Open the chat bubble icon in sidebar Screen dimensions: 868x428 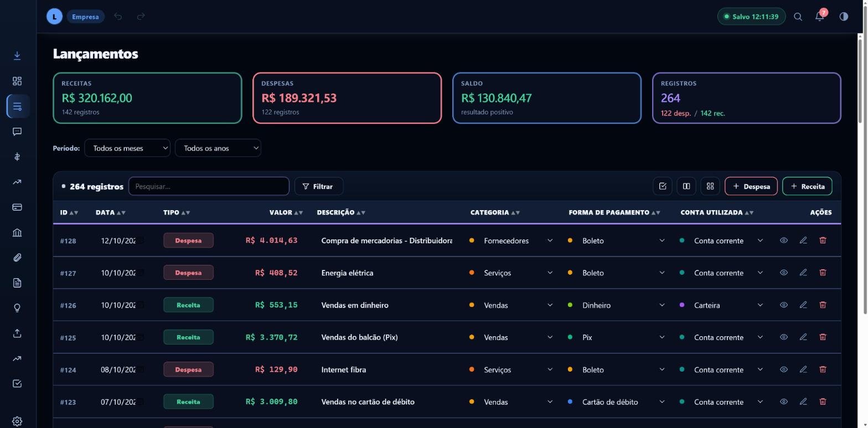point(17,132)
